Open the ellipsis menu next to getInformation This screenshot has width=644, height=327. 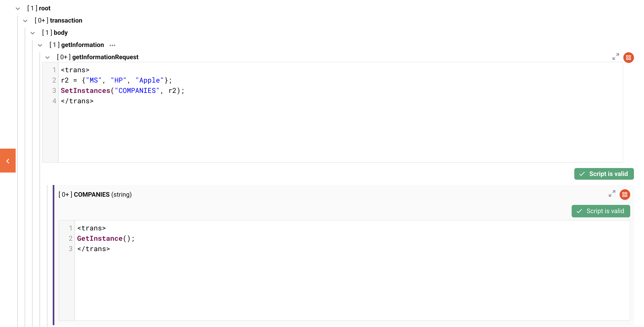coord(112,45)
